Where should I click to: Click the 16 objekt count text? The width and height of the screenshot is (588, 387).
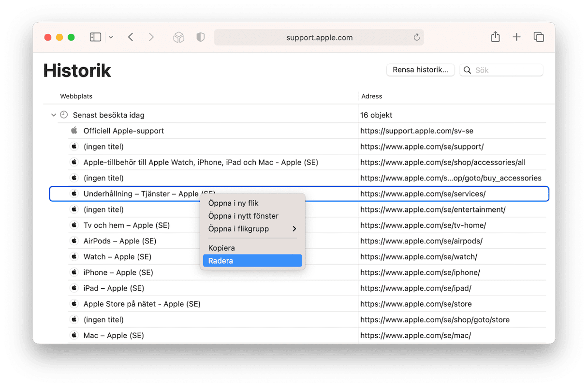tap(376, 115)
